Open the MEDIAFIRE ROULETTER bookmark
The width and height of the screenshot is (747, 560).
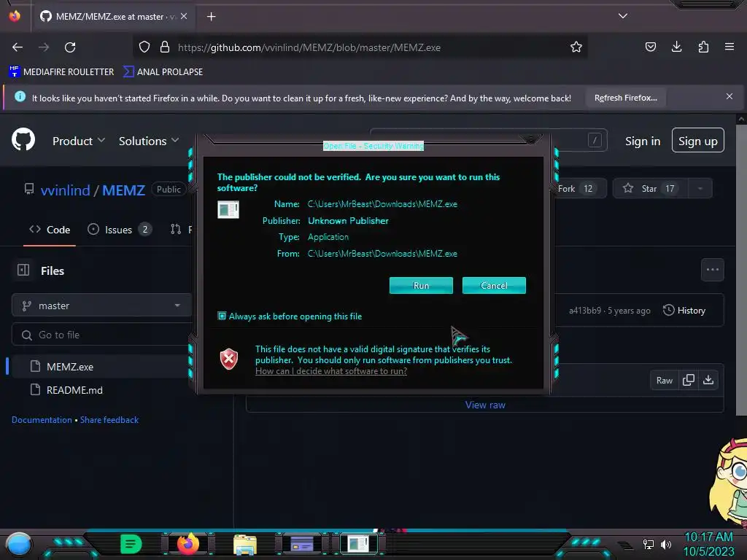pyautogui.click(x=61, y=72)
